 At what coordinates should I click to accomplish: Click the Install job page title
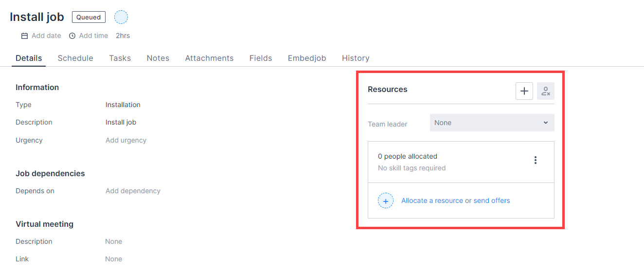(x=37, y=17)
